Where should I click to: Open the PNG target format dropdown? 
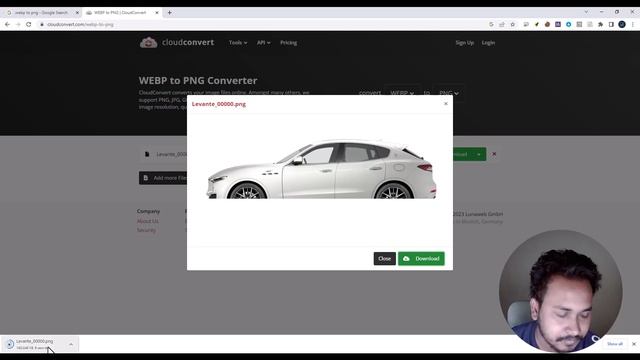[x=449, y=93]
